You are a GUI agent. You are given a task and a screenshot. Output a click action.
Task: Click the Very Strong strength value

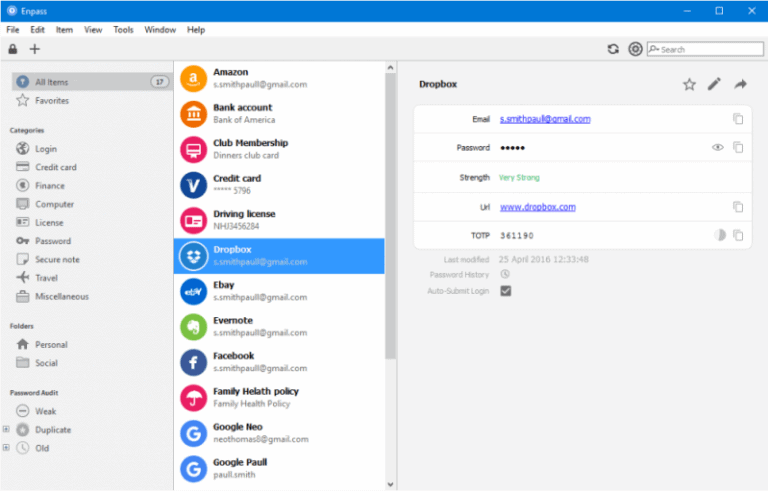tap(519, 177)
